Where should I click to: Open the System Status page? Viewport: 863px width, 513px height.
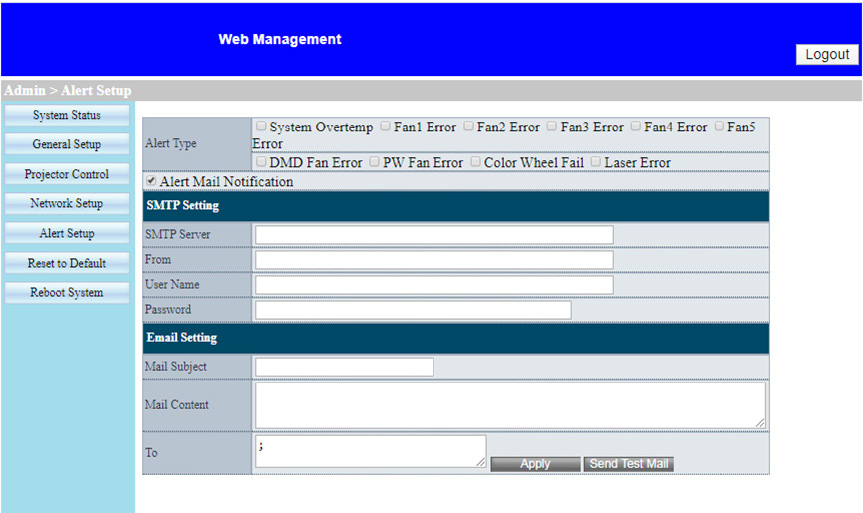pyautogui.click(x=66, y=115)
